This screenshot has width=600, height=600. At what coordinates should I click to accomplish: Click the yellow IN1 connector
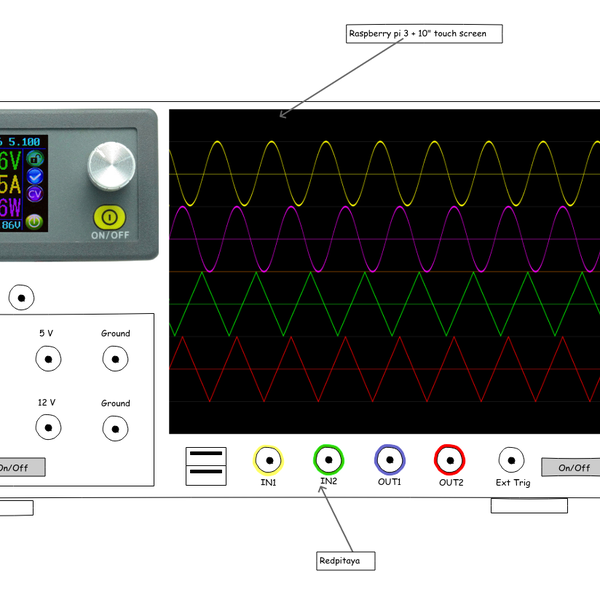coord(268,460)
